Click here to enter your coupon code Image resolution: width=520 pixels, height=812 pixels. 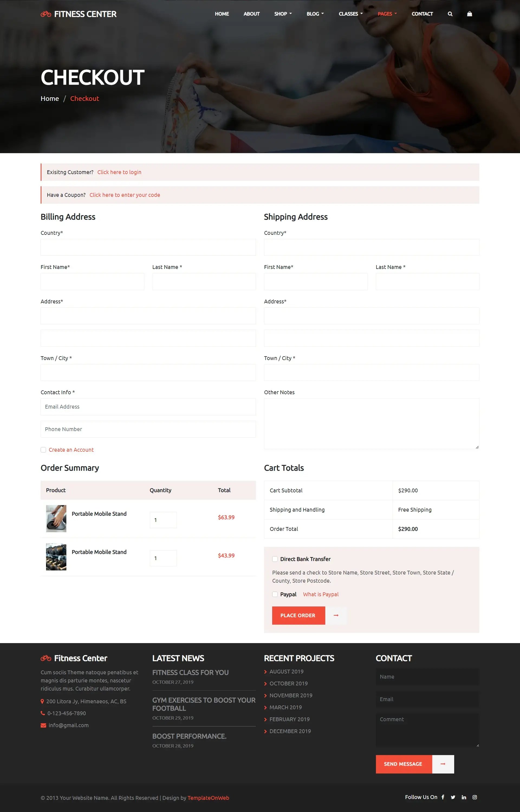125,195
